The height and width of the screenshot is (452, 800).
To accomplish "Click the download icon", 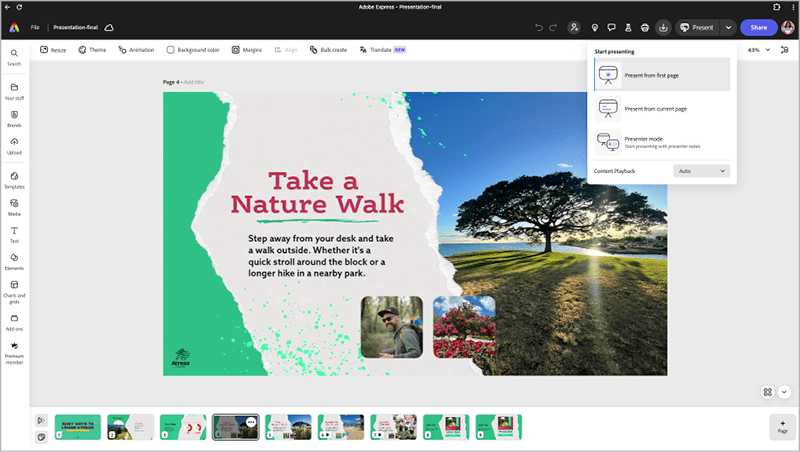I will [663, 28].
